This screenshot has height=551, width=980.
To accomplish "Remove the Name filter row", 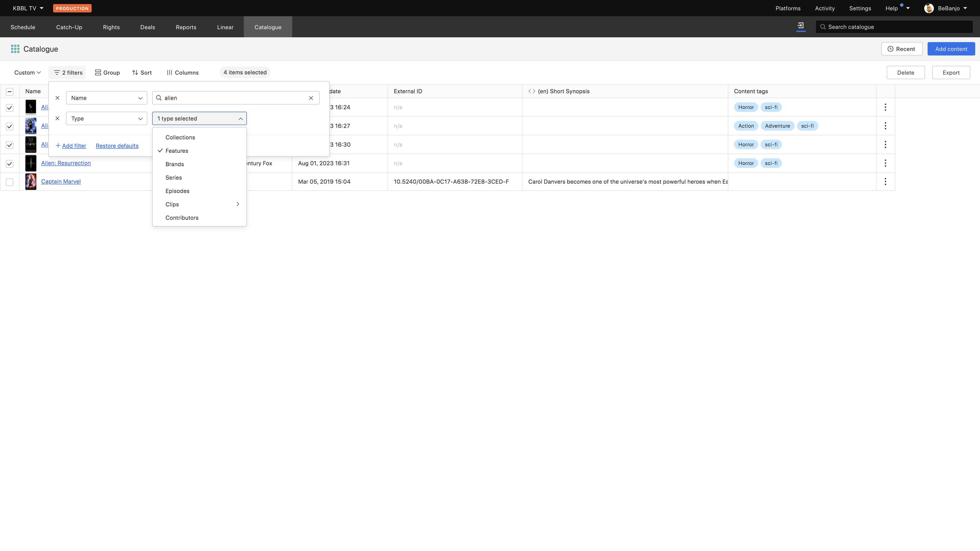I will click(x=57, y=98).
